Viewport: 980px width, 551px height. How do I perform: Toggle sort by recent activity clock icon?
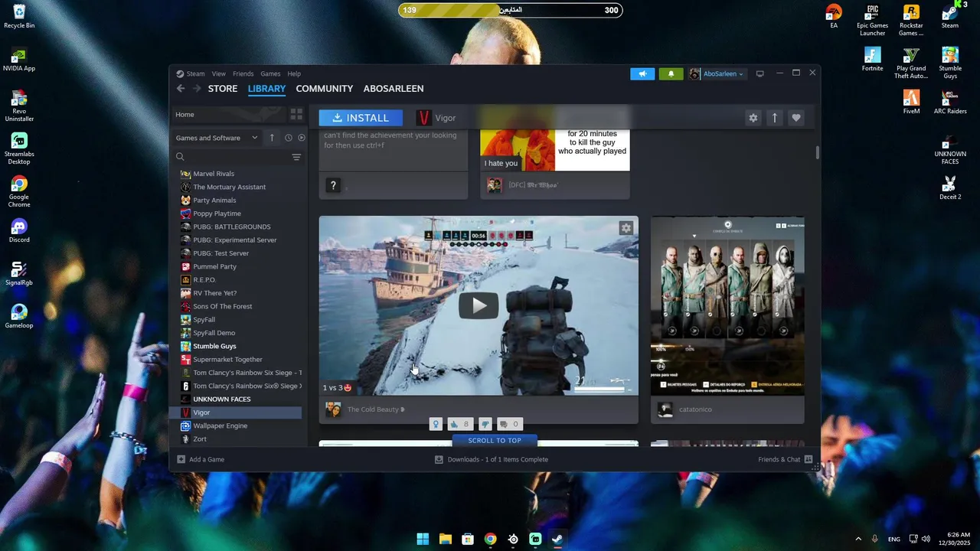[289, 138]
